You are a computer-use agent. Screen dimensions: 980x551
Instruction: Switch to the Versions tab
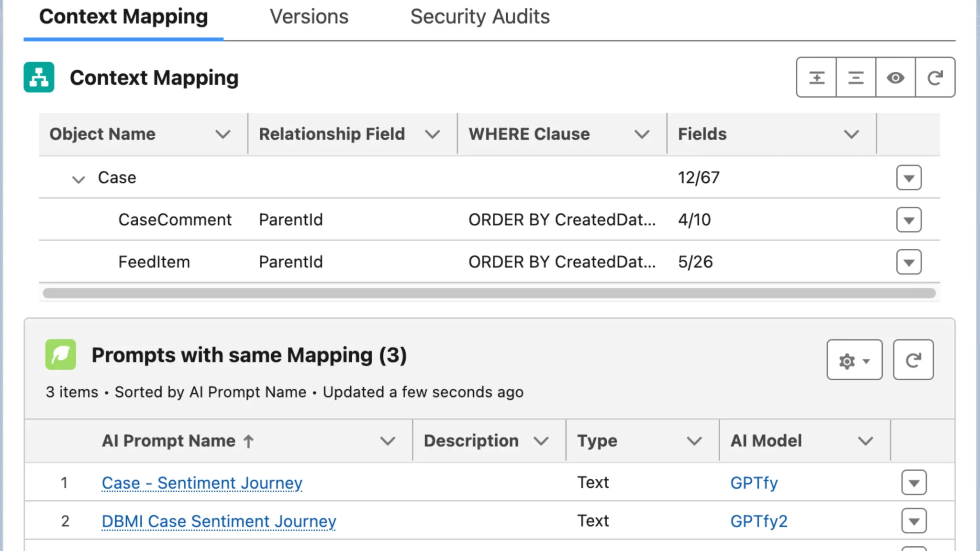point(309,17)
